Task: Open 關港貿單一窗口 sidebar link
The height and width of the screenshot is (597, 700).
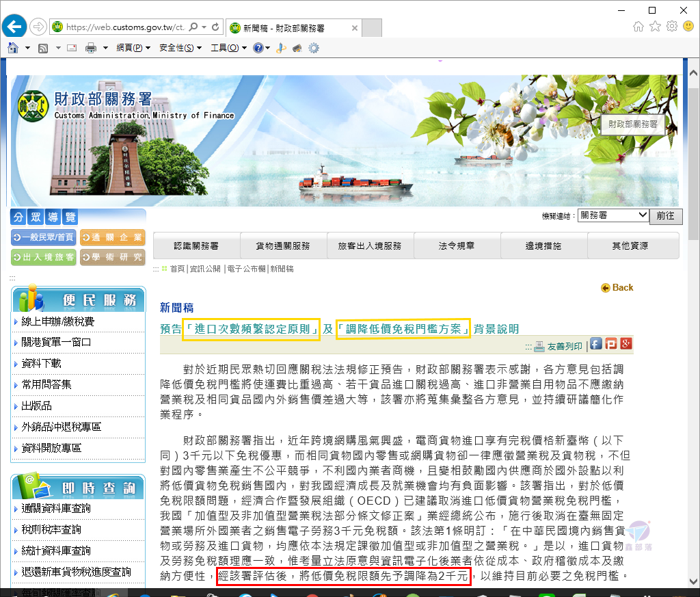Action: point(56,342)
